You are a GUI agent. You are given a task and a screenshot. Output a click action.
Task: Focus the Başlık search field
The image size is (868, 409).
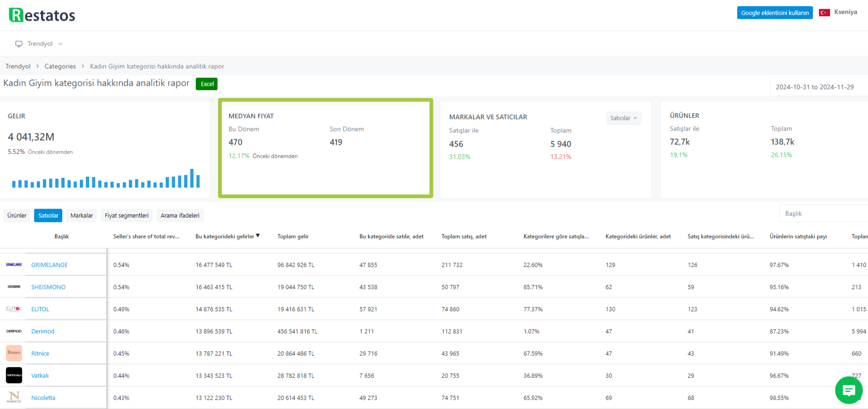coord(824,214)
